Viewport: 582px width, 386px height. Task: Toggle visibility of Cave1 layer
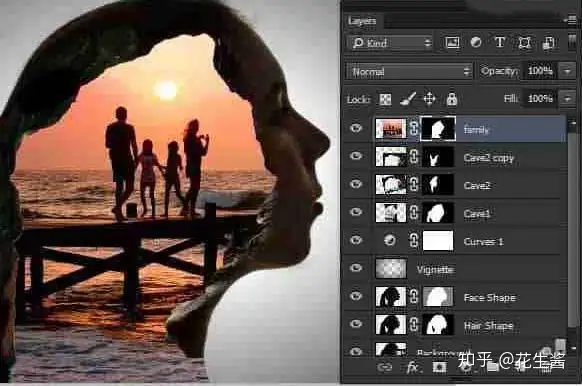coord(356,212)
